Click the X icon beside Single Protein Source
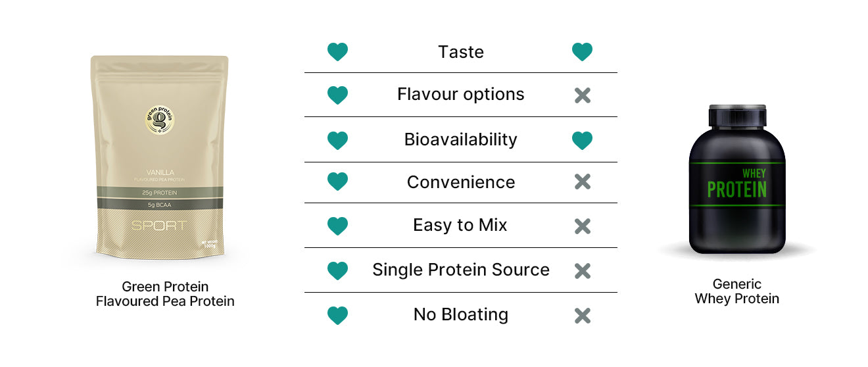 pyautogui.click(x=582, y=270)
